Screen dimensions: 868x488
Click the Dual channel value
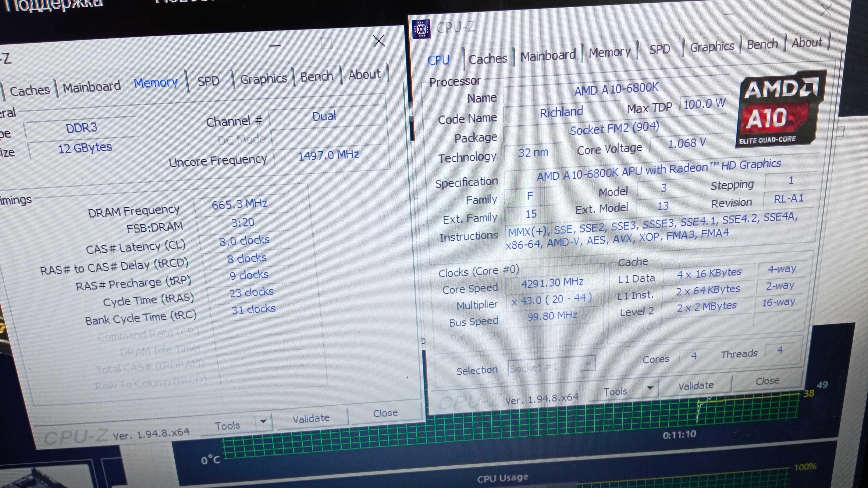click(324, 116)
